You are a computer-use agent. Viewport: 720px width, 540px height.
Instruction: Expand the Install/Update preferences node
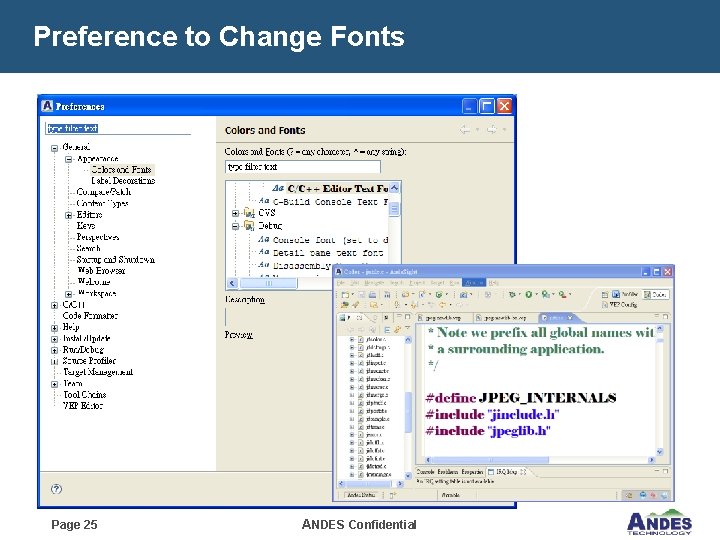[55, 339]
